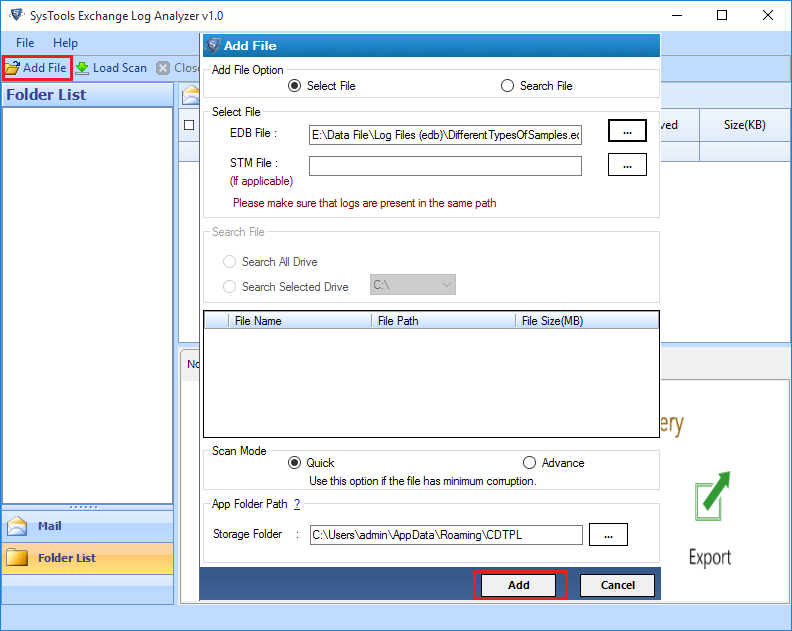Click the Export label

coord(710,557)
